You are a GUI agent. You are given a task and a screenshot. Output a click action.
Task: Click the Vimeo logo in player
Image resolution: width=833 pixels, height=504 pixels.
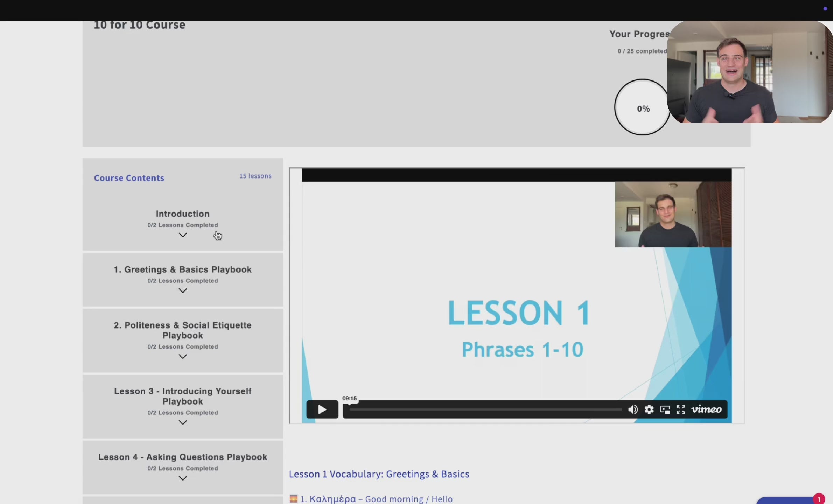706,409
